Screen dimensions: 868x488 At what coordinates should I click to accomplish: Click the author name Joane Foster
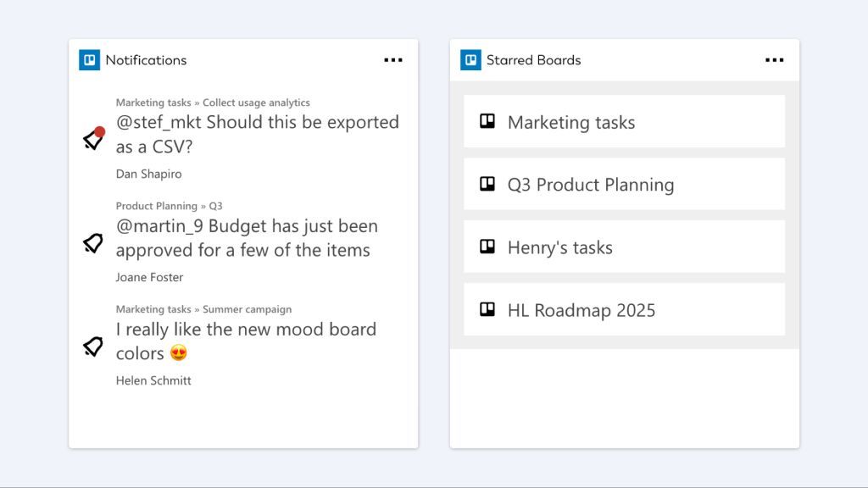point(149,277)
